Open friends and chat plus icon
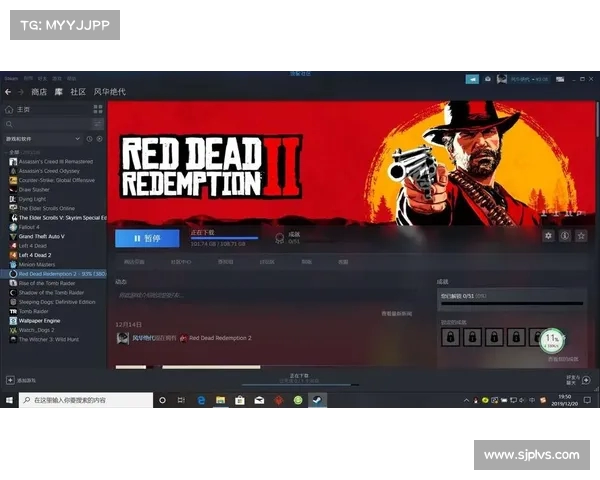The height and width of the screenshot is (480, 600). pos(586,380)
